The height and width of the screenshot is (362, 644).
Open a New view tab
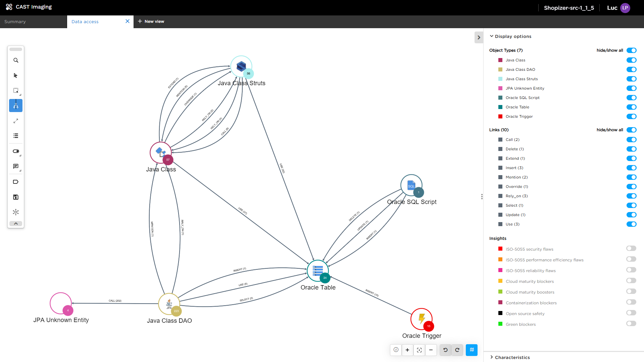pos(151,21)
